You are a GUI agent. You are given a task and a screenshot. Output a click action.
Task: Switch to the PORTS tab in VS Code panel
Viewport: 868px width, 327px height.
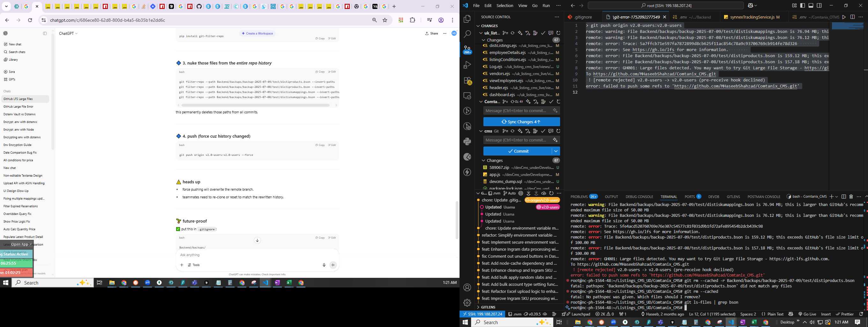(690, 196)
